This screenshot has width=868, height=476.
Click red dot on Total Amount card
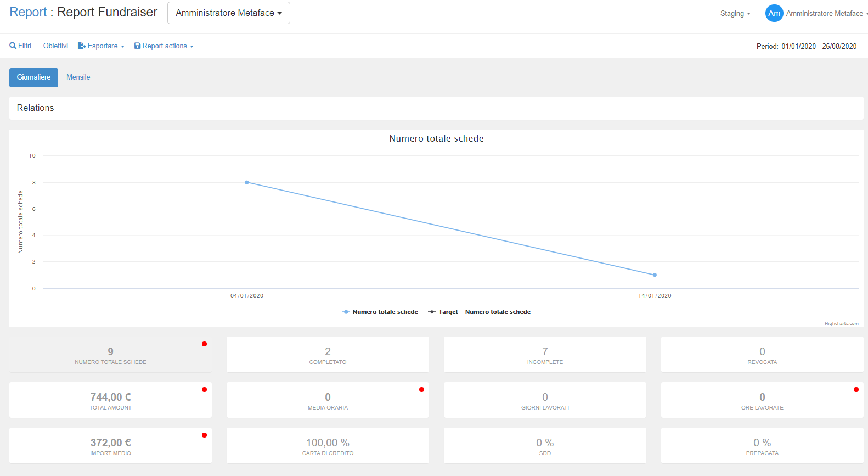pos(204,390)
